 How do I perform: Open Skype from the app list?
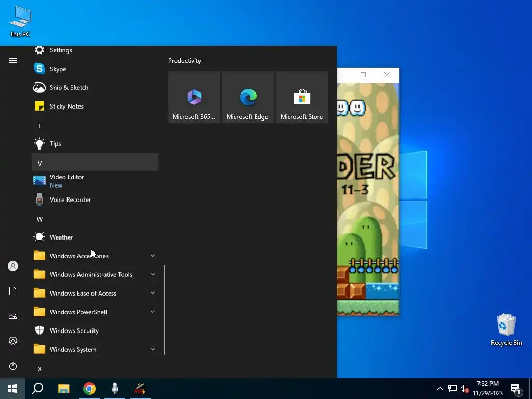point(95,69)
